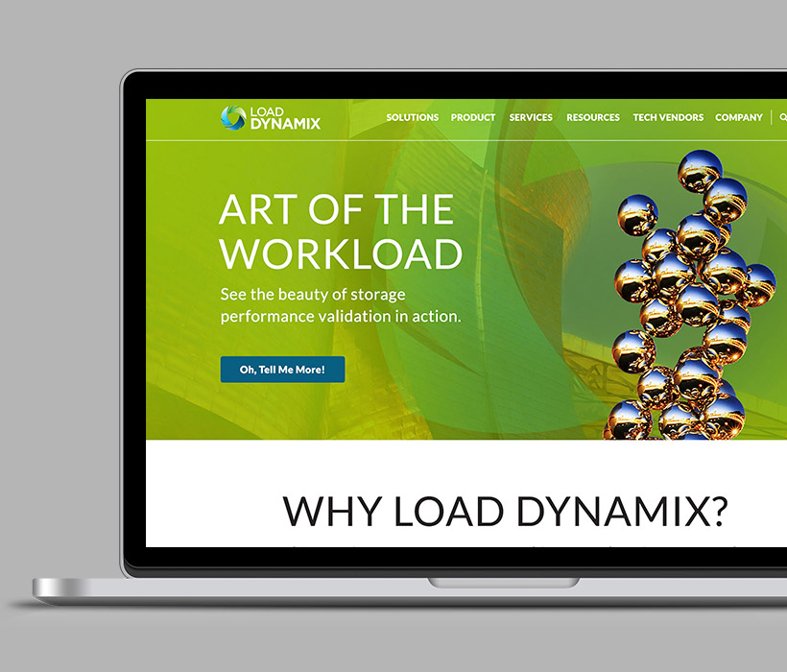Click the "Why Load Dynamix?" heading
The width and height of the screenshot is (787, 672).
(x=505, y=512)
